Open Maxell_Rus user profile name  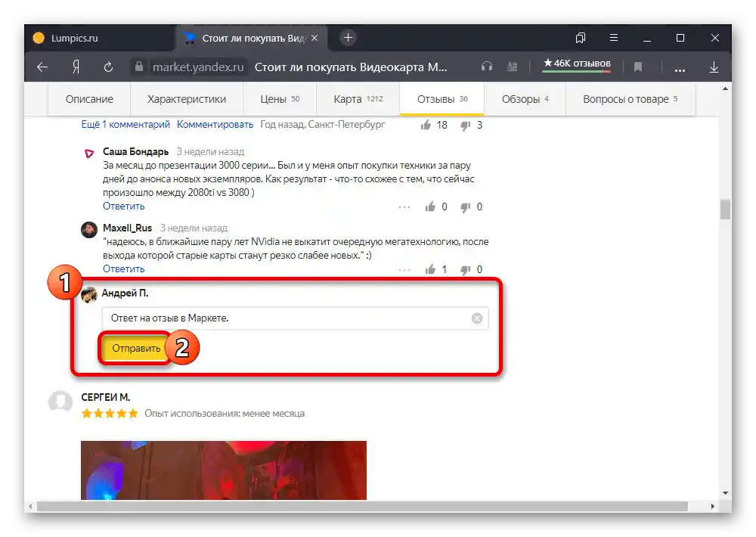pyautogui.click(x=127, y=228)
